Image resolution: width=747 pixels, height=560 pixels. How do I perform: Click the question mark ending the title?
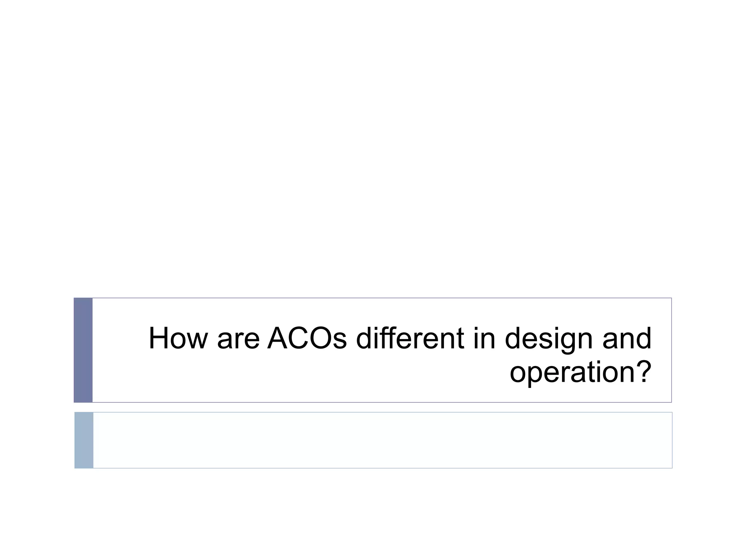click(x=643, y=371)
